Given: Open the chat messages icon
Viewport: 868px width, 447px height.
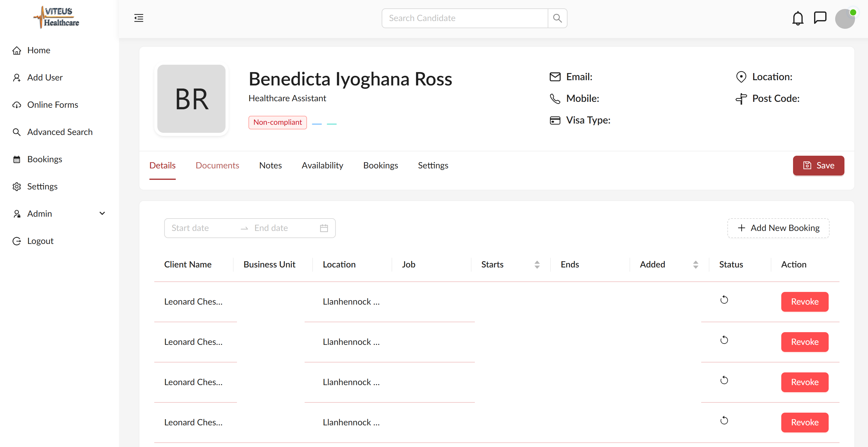Looking at the screenshot, I should click(x=820, y=18).
